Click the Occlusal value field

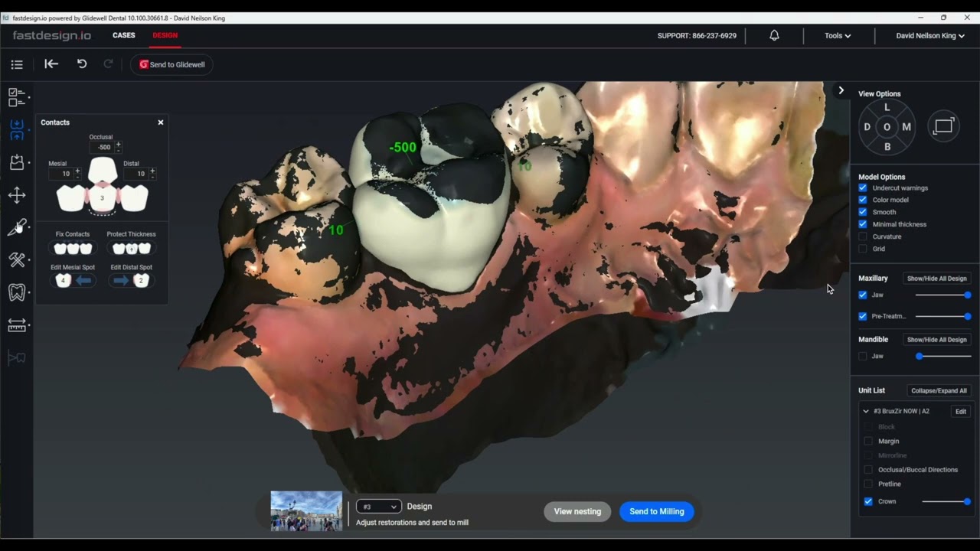pyautogui.click(x=102, y=147)
